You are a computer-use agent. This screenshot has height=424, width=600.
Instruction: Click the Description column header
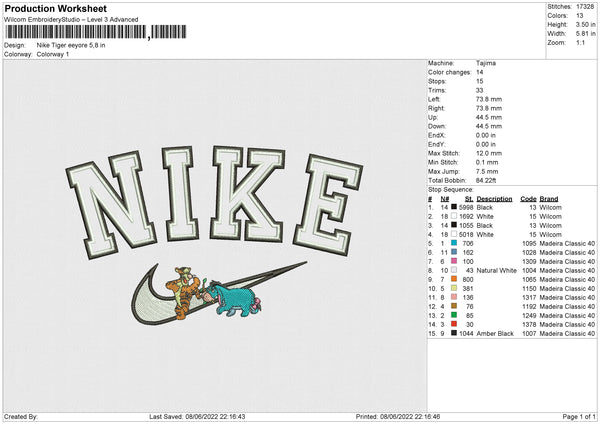[x=494, y=199]
